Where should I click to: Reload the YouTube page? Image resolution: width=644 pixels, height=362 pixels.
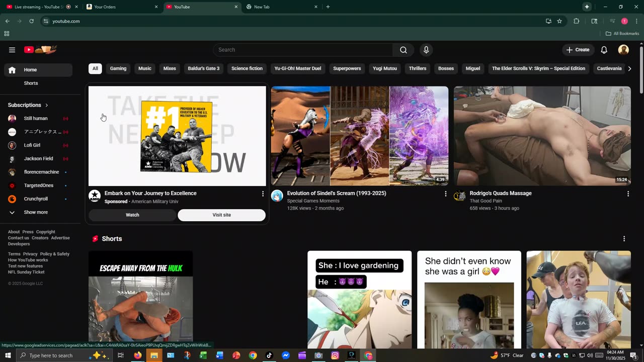point(31,21)
